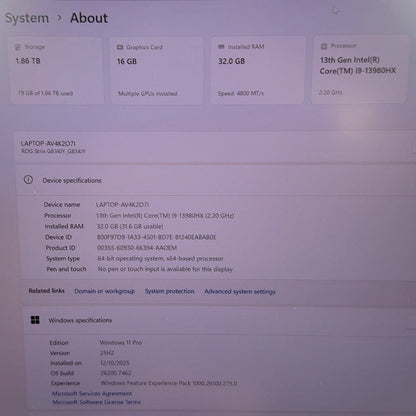Select the Installed on date 12/10/2025

115,363
